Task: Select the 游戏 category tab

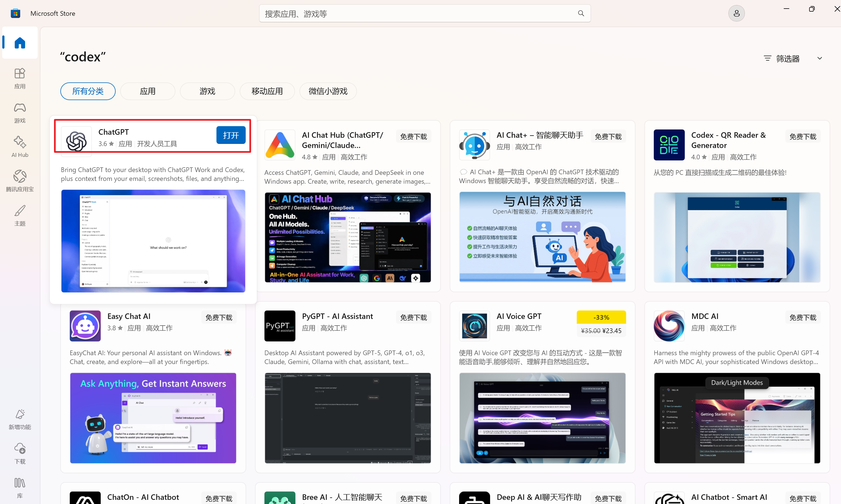Action: click(208, 91)
